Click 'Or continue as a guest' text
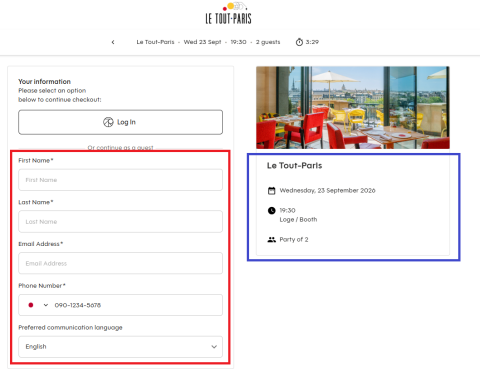480x369 pixels. [120, 147]
